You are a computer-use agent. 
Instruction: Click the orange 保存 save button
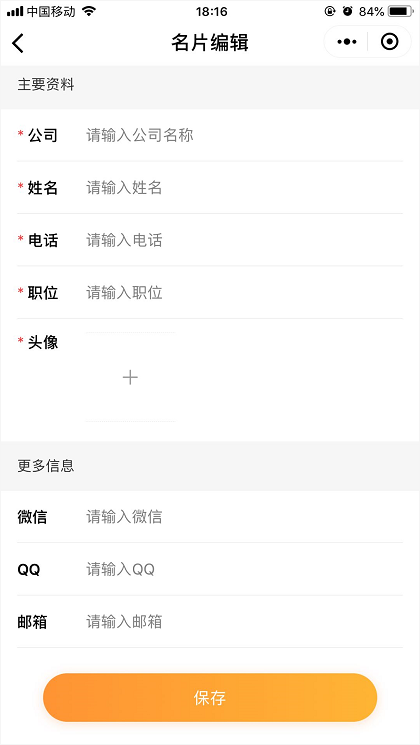tap(210, 697)
